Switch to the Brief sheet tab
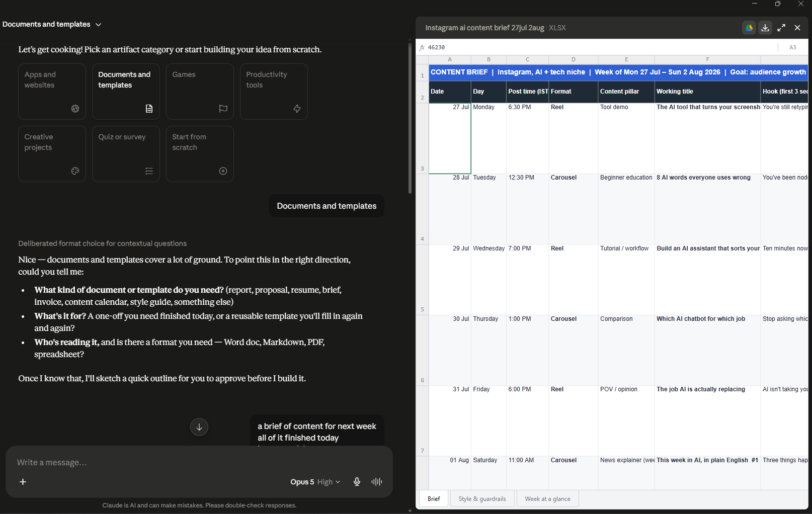 (x=434, y=499)
